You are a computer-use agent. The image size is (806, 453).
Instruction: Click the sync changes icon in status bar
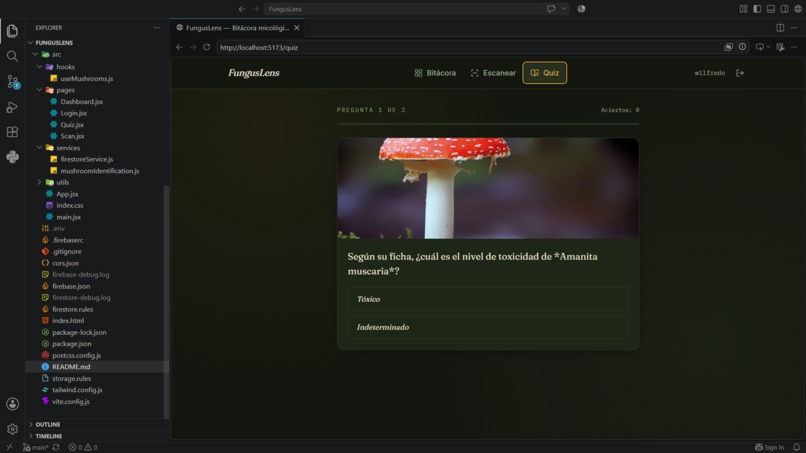click(56, 447)
